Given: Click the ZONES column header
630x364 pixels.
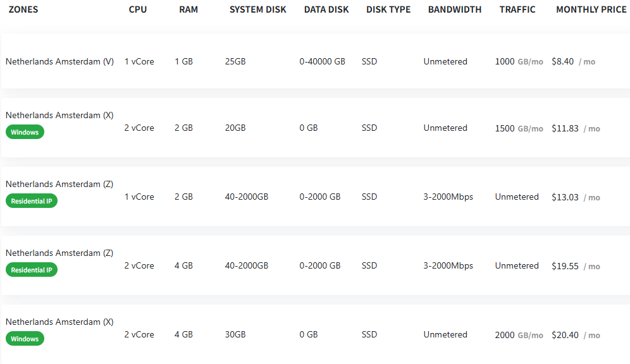Looking at the screenshot, I should (x=23, y=9).
